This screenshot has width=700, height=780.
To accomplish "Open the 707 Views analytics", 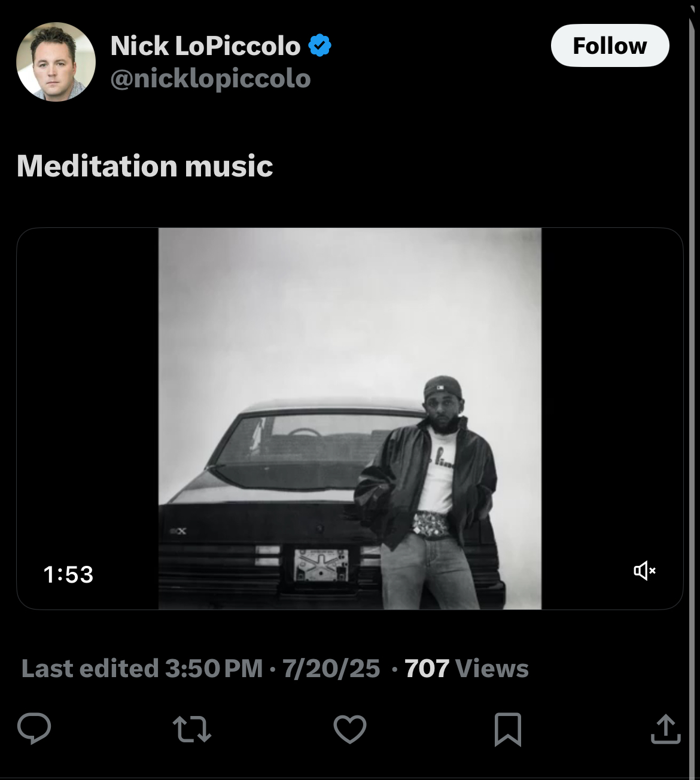I will coord(466,668).
